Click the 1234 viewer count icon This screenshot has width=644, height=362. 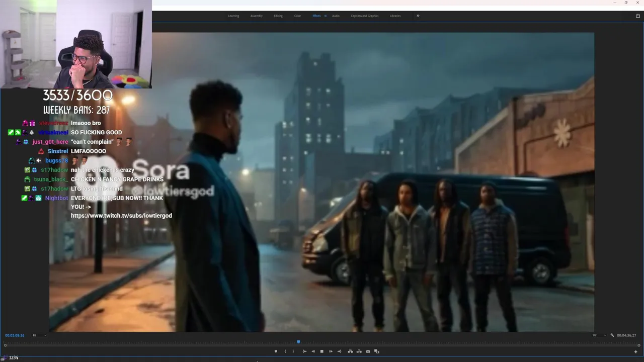pos(5,357)
